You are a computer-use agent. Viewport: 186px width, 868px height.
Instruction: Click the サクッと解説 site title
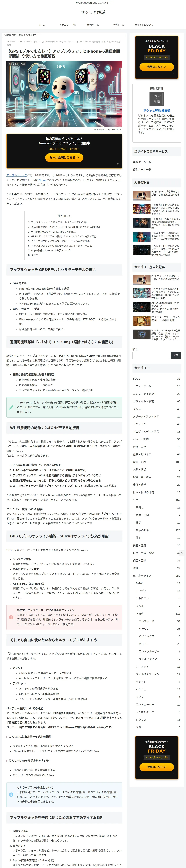point(93,12)
